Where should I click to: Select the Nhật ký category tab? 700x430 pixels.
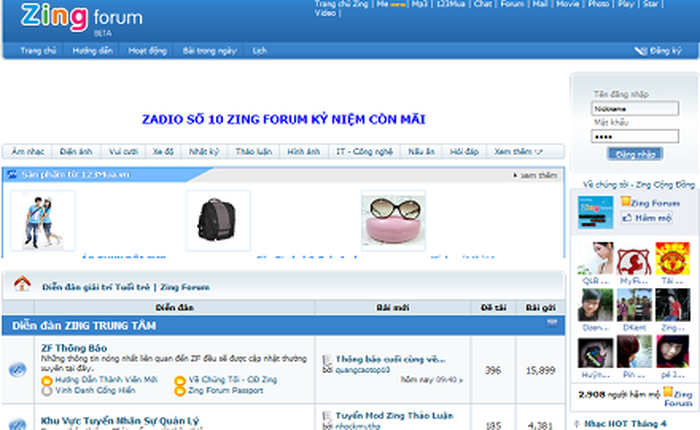click(204, 152)
